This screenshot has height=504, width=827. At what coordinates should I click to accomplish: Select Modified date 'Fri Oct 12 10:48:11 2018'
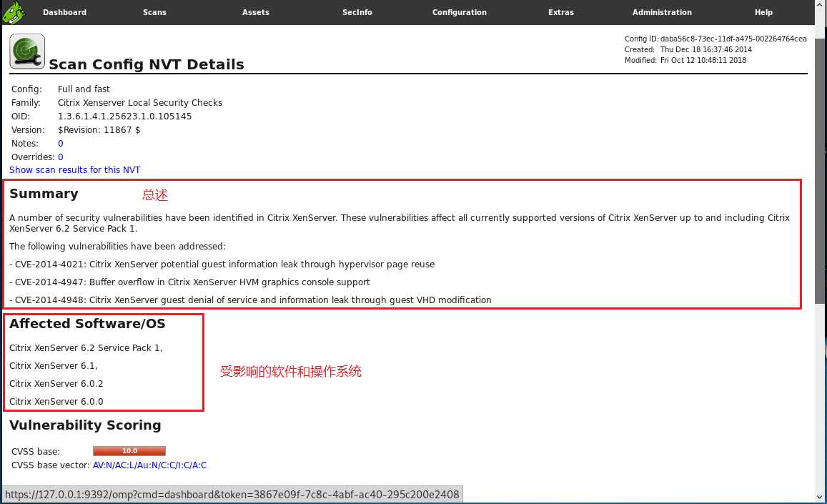click(x=703, y=60)
